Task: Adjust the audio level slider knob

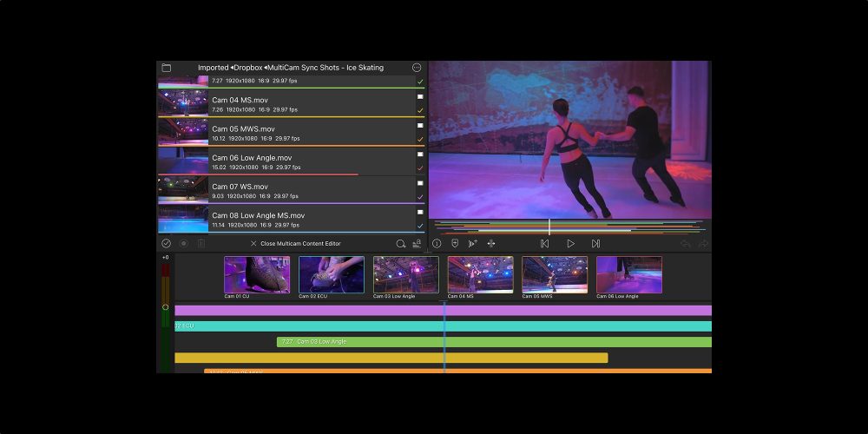Action: tap(166, 307)
